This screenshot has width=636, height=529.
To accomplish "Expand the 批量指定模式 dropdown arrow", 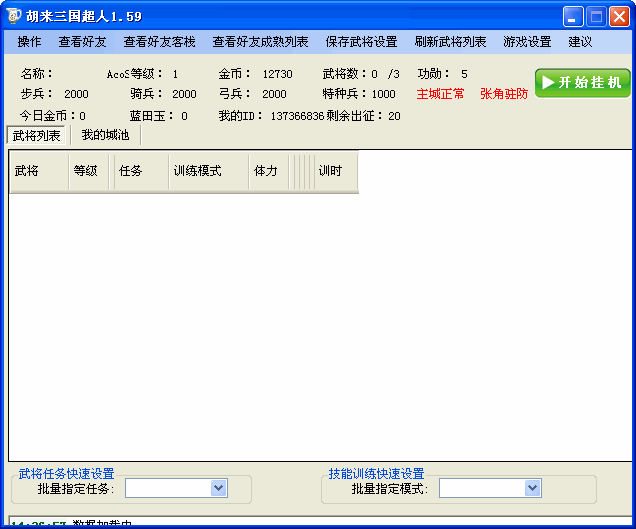I will pos(532,488).
